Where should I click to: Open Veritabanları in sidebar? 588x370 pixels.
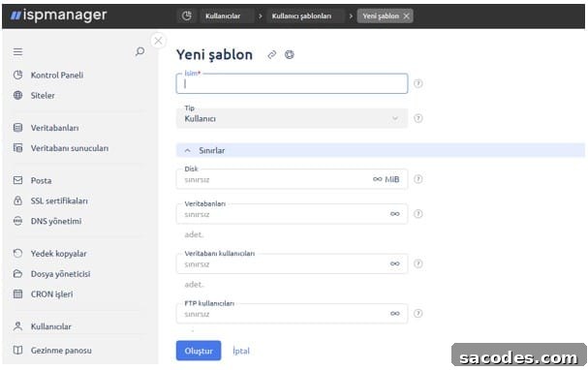(55, 128)
